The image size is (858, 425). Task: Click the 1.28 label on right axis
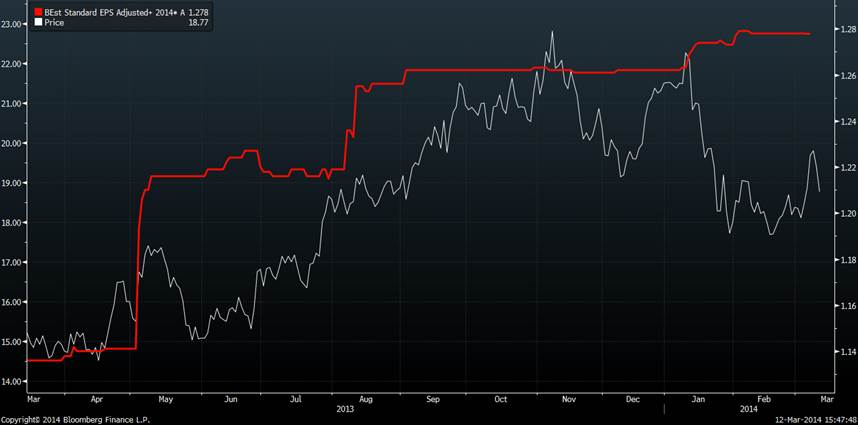[x=847, y=30]
